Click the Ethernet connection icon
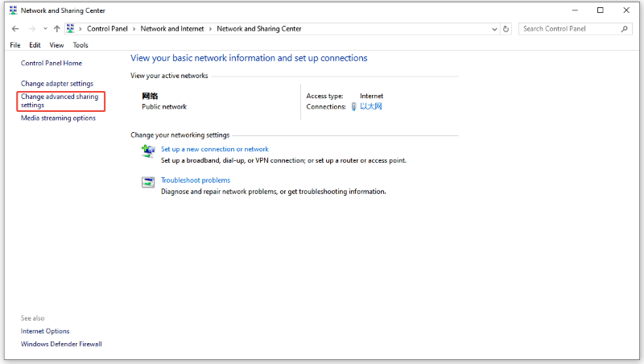This screenshot has width=644, height=364. pyautogui.click(x=353, y=107)
